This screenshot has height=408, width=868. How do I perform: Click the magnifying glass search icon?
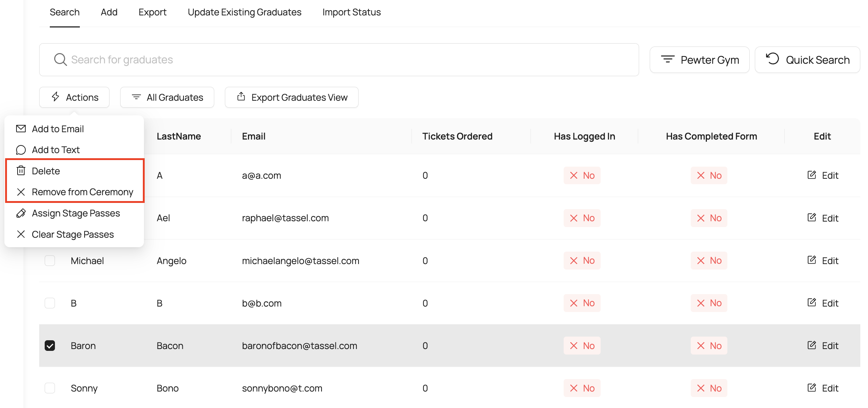pyautogui.click(x=60, y=60)
